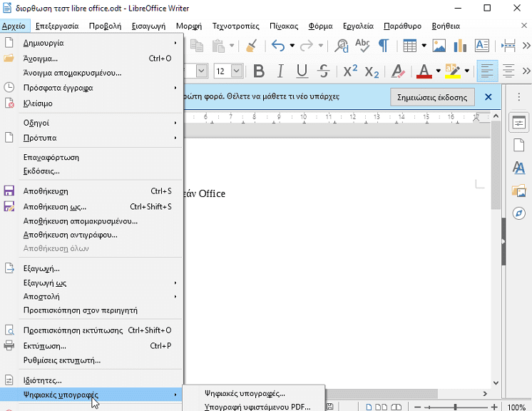Toggle Superscript formatting

350,71
